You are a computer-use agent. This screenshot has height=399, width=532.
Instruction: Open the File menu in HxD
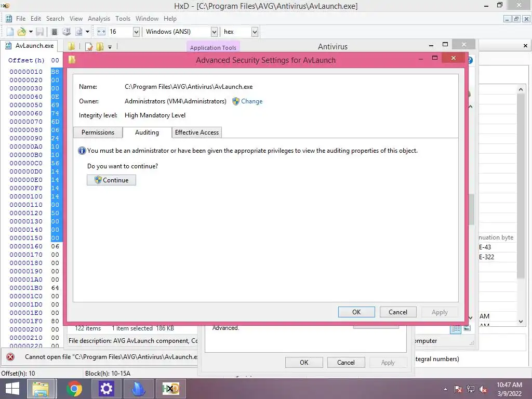coord(21,19)
